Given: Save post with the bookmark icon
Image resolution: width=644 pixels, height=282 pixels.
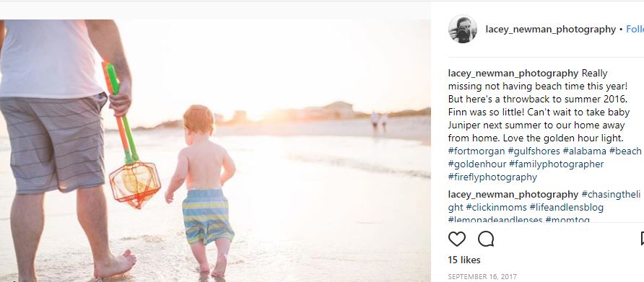Looking at the screenshot, I should (x=643, y=239).
